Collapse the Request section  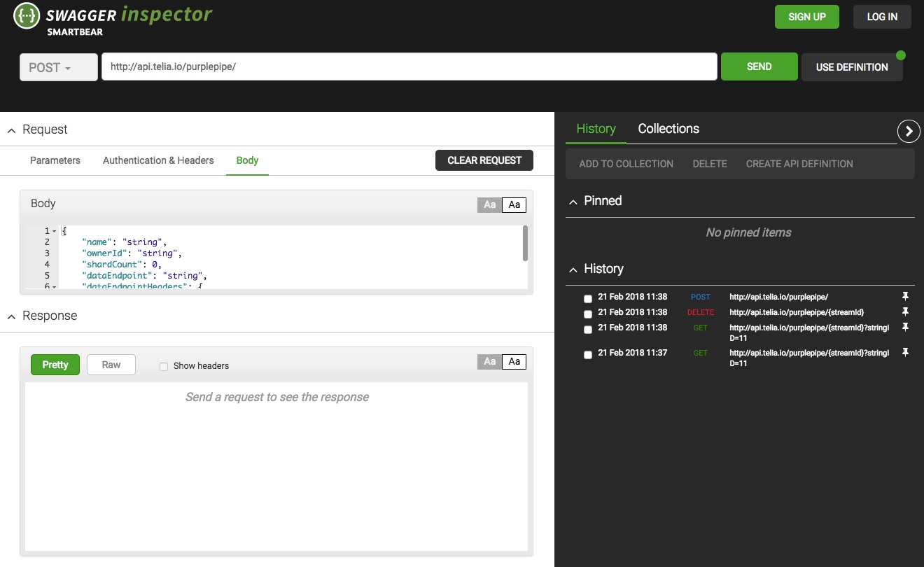[x=12, y=131]
